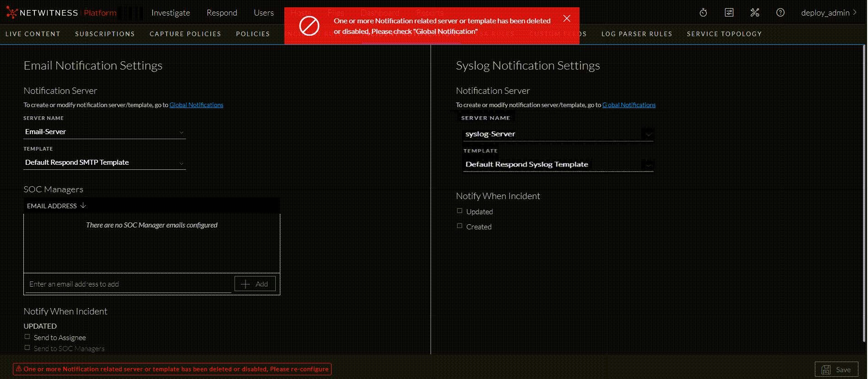This screenshot has width=868, height=379.
Task: Check the Syslog Created checkbox
Action: (x=459, y=226)
